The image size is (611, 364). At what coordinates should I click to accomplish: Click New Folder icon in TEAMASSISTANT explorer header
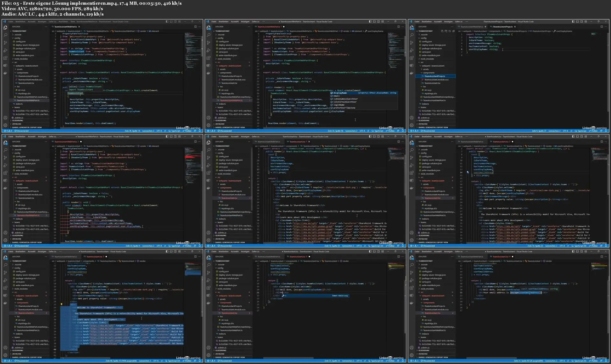[446, 31]
